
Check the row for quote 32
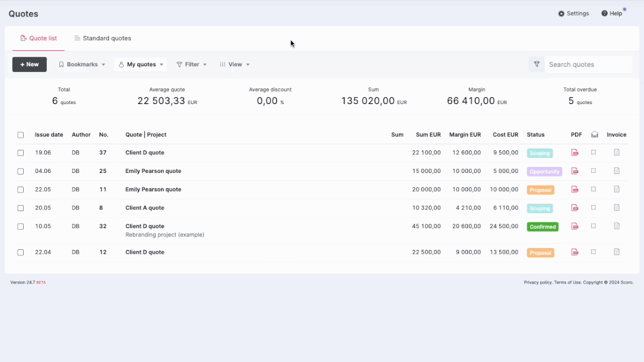(x=21, y=226)
